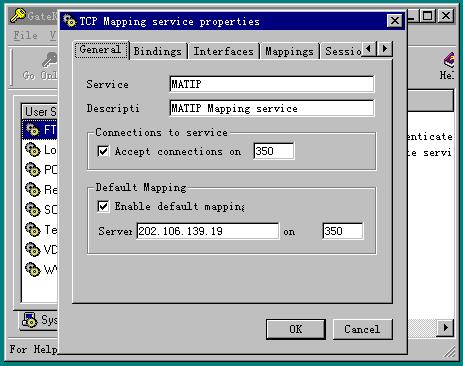The height and width of the screenshot is (366, 463).
Task: Switch to the Bindings tab
Action: click(158, 51)
